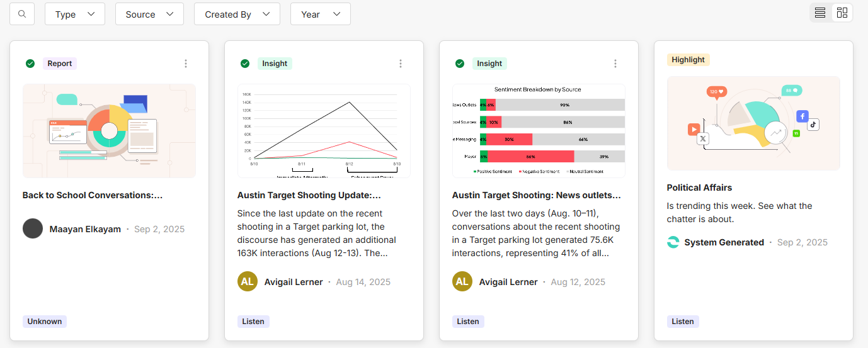Open three-dot menu on Back to School card
The height and width of the screenshot is (348, 868).
pos(186,64)
